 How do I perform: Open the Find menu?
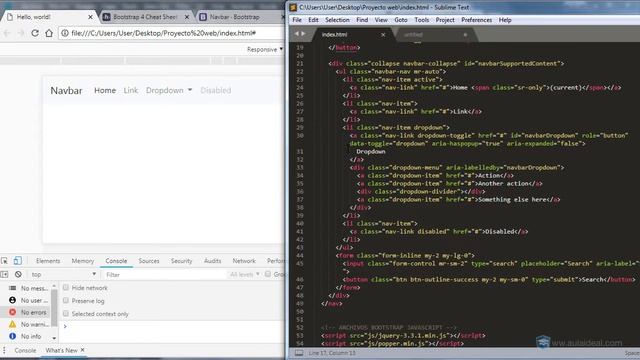[362, 20]
